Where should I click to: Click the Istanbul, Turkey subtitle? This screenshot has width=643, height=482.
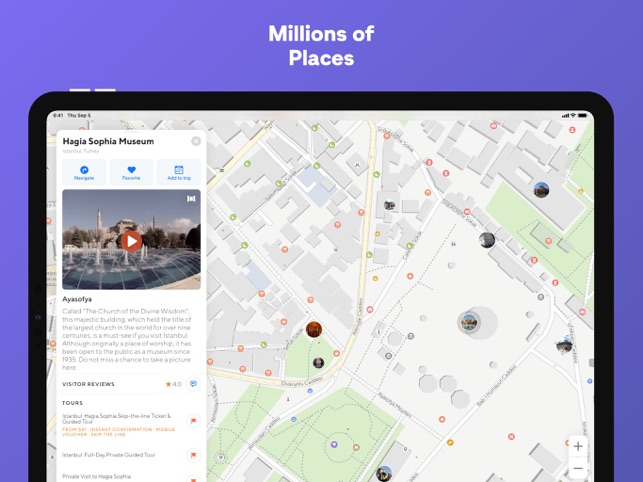(81, 151)
